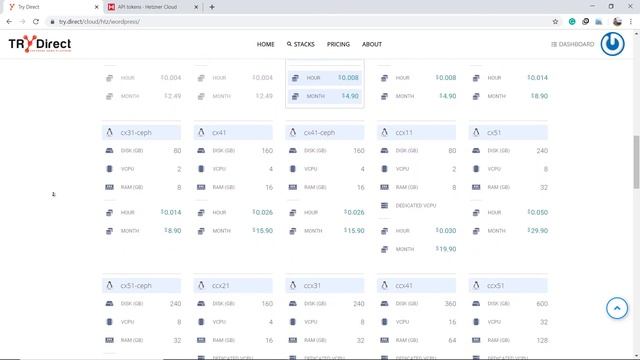Click the power button avatar icon
The height and width of the screenshot is (360, 640).
click(612, 44)
